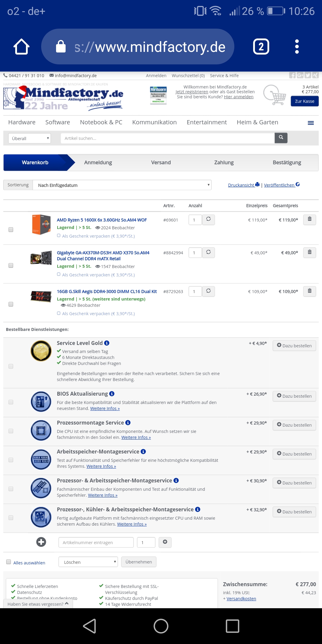This screenshot has width=322, height=644.
Task: Open the Software menu
Action: 58,122
